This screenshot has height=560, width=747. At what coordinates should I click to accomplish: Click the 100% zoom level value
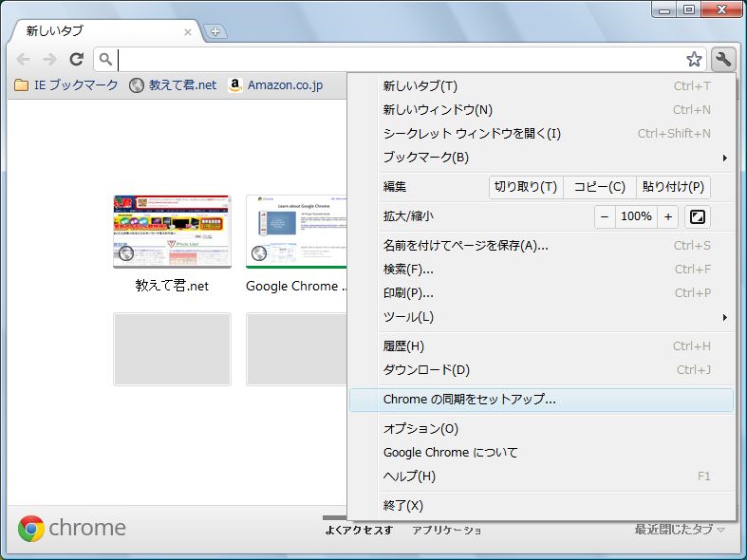click(x=637, y=216)
